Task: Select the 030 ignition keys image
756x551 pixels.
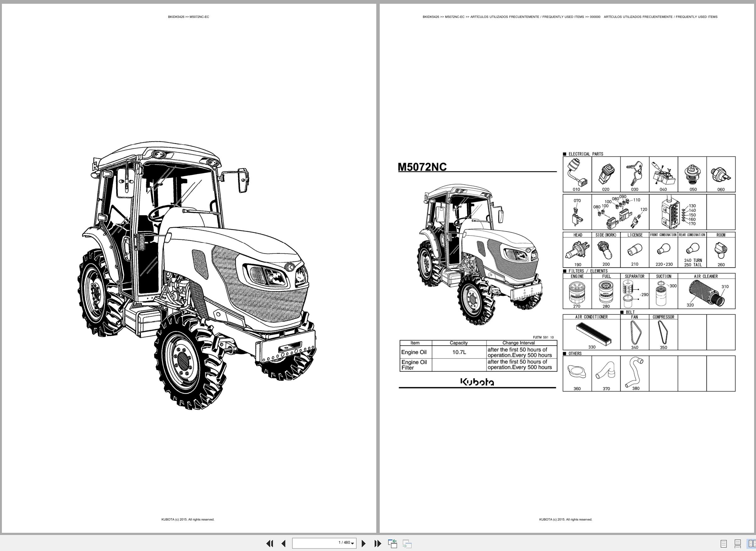Action: tap(635, 174)
